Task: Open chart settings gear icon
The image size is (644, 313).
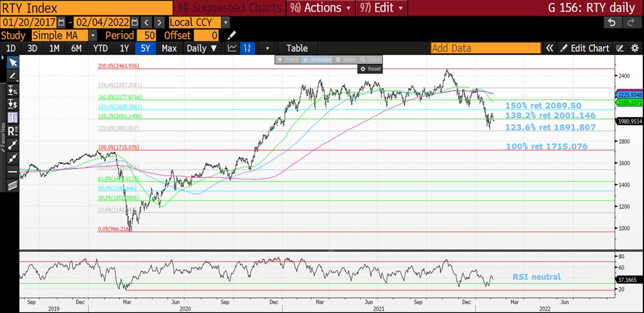Action: coord(635,48)
